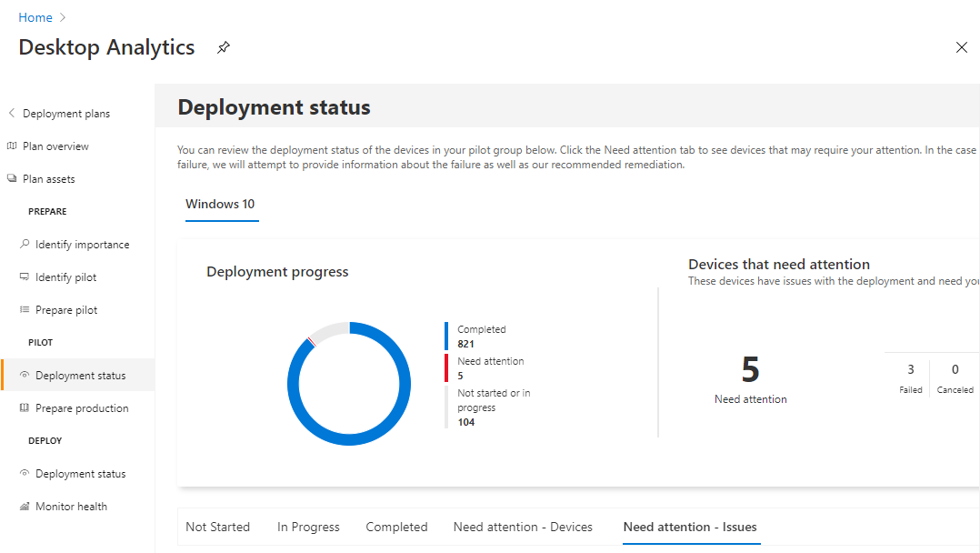This screenshot has height=553, width=980.
Task: Open Deployment status under the DEPLOY section
Action: pyautogui.click(x=81, y=474)
